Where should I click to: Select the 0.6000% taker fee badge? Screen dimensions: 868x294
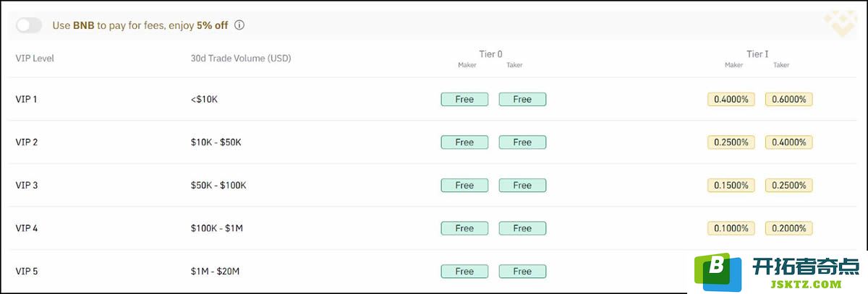click(x=789, y=99)
